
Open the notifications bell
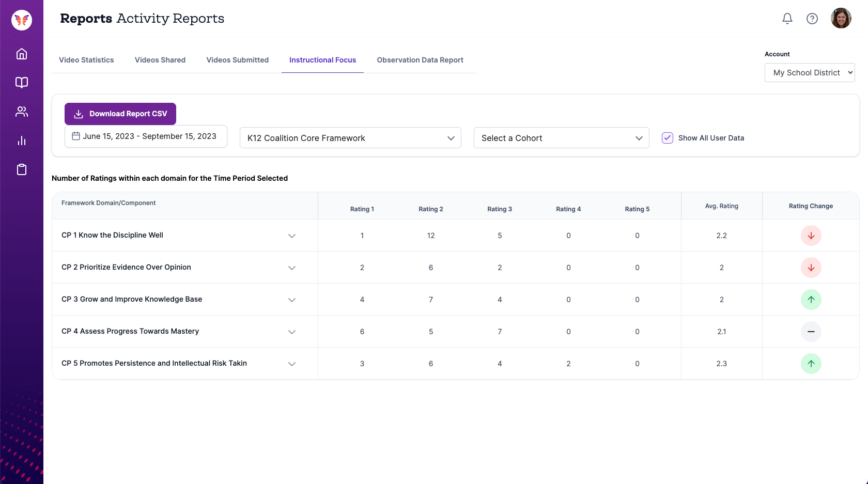coord(787,19)
